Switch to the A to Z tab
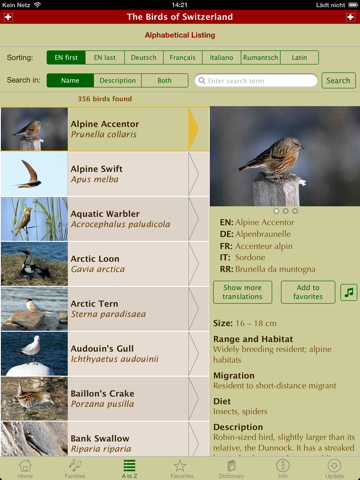Viewport: 360px width, 480px height. 129,469
